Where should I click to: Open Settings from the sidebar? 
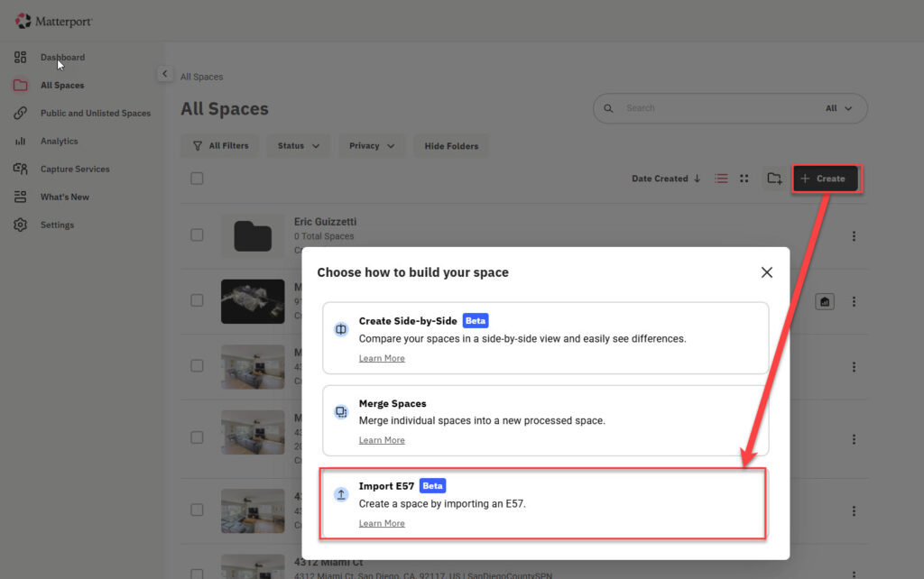pyautogui.click(x=57, y=225)
